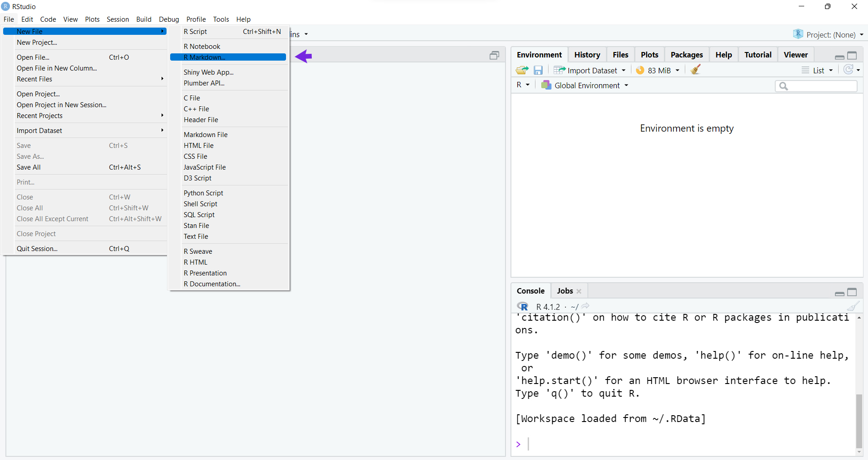Switch to the Packages tab
868x460 pixels.
[x=687, y=55]
